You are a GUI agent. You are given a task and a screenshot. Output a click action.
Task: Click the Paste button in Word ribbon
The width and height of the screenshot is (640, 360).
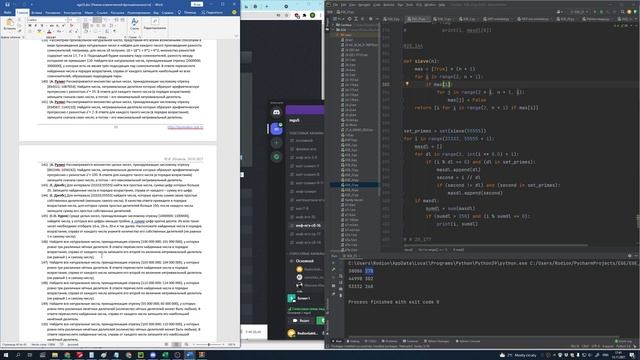click(9, 24)
